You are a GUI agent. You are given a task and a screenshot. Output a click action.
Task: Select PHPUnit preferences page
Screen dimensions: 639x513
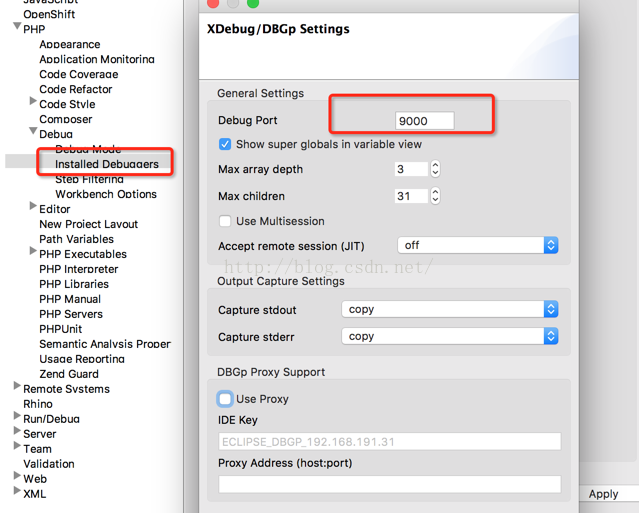click(60, 329)
